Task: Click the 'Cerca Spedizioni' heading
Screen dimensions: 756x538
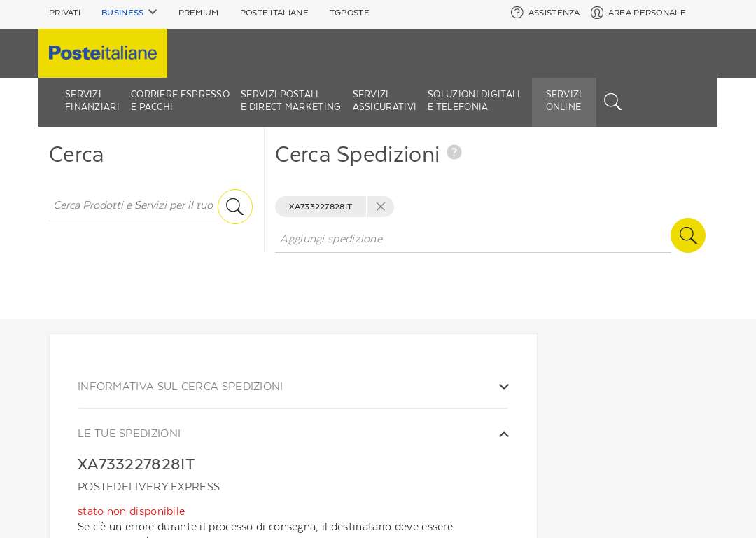Action: (x=357, y=154)
